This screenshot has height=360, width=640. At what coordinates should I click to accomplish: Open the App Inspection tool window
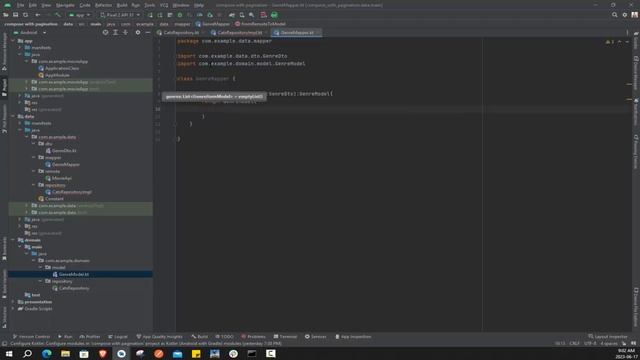(353, 336)
